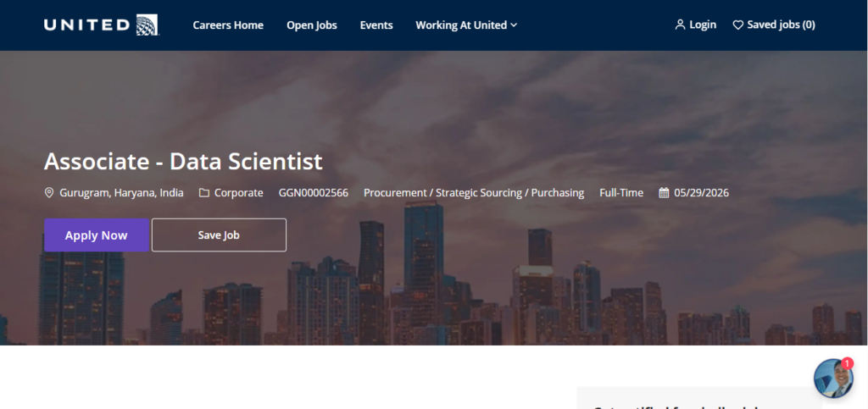The width and height of the screenshot is (868, 409).
Task: Click the chat notification badge
Action: tap(847, 363)
